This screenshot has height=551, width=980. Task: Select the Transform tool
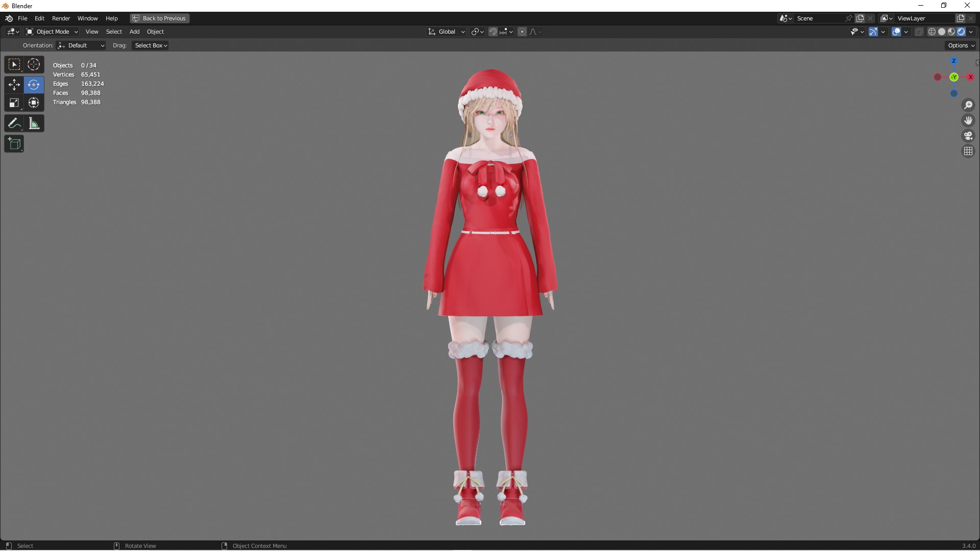coord(34,103)
